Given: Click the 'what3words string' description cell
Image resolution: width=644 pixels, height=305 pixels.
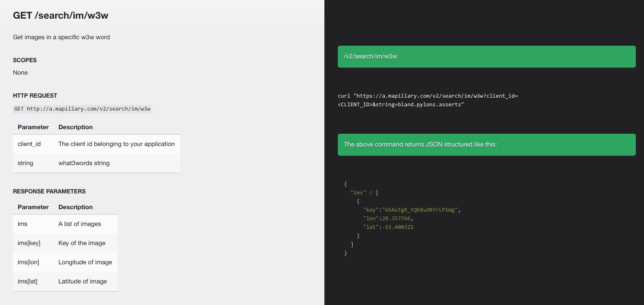Looking at the screenshot, I should (x=84, y=163).
